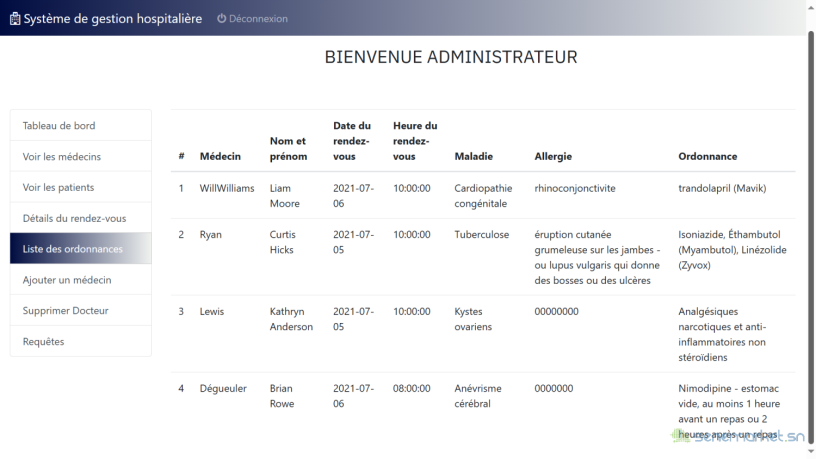The width and height of the screenshot is (816, 459).
Task: Click the hospital clipboard logo icon
Action: click(15, 19)
